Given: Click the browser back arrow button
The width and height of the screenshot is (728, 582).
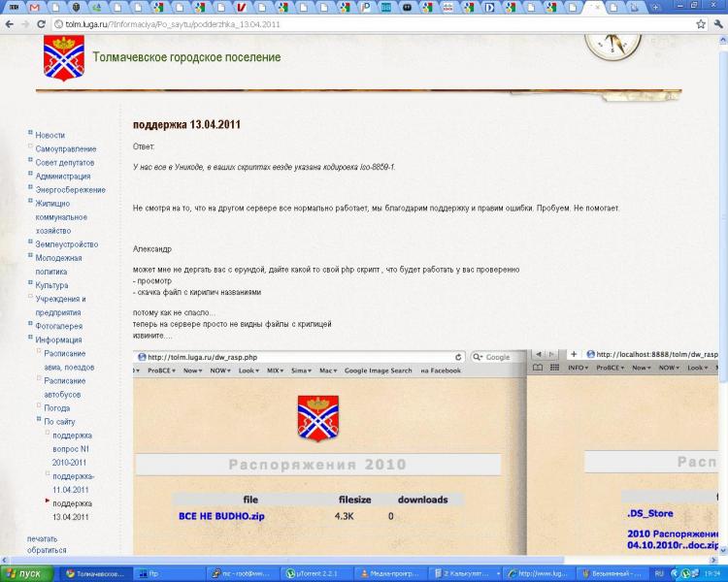Looking at the screenshot, I should point(10,23).
